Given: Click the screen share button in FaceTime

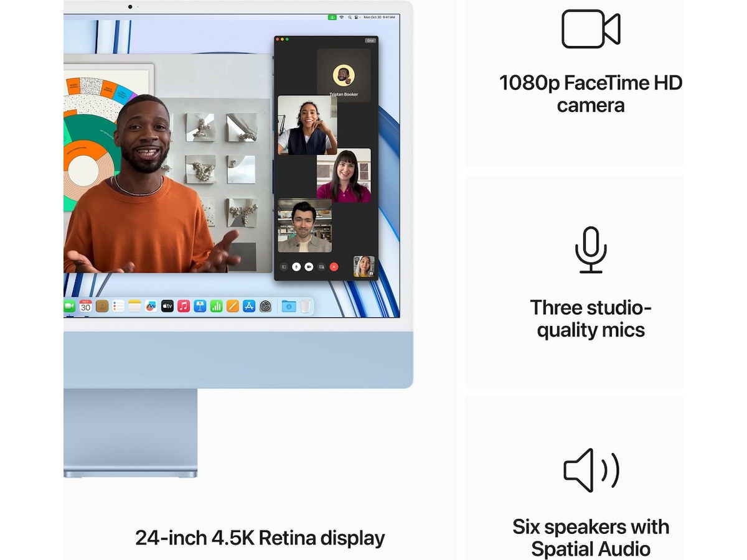Looking at the screenshot, I should [x=321, y=266].
